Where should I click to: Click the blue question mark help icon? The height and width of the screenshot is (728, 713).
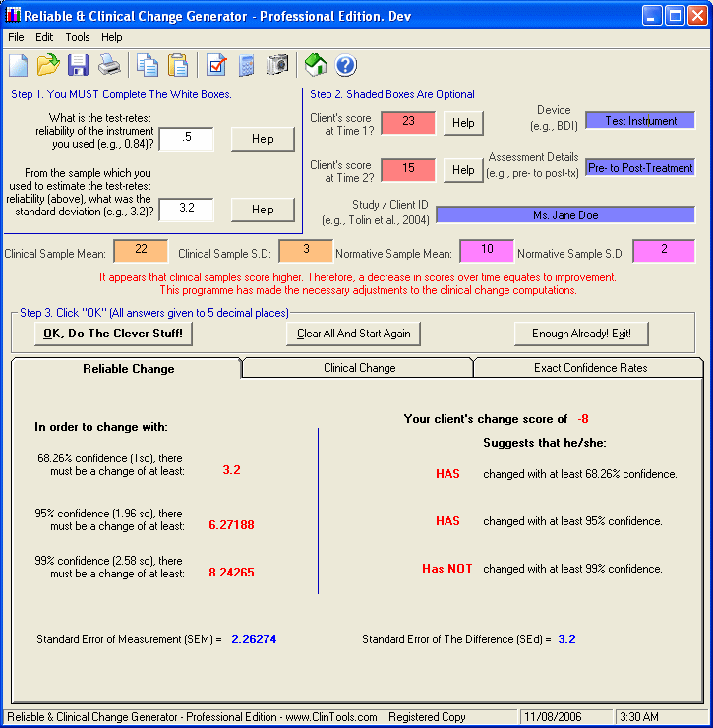click(345, 66)
